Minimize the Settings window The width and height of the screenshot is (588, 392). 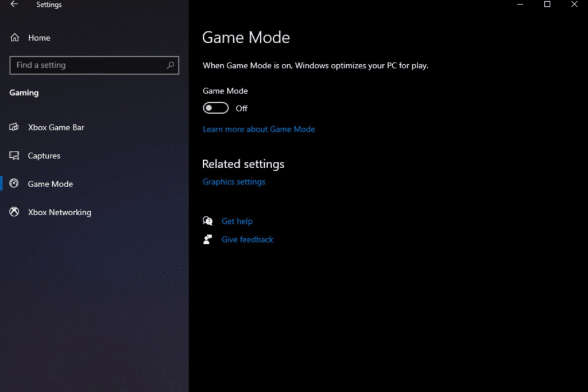(x=520, y=5)
